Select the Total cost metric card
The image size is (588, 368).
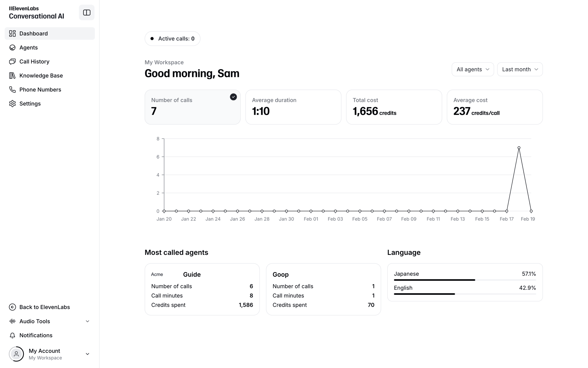click(x=394, y=107)
